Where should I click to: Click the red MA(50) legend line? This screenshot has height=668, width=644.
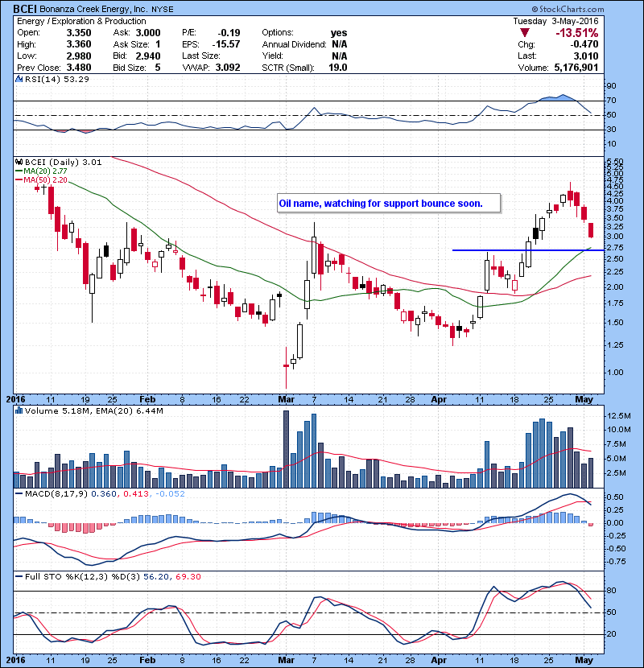coord(19,180)
